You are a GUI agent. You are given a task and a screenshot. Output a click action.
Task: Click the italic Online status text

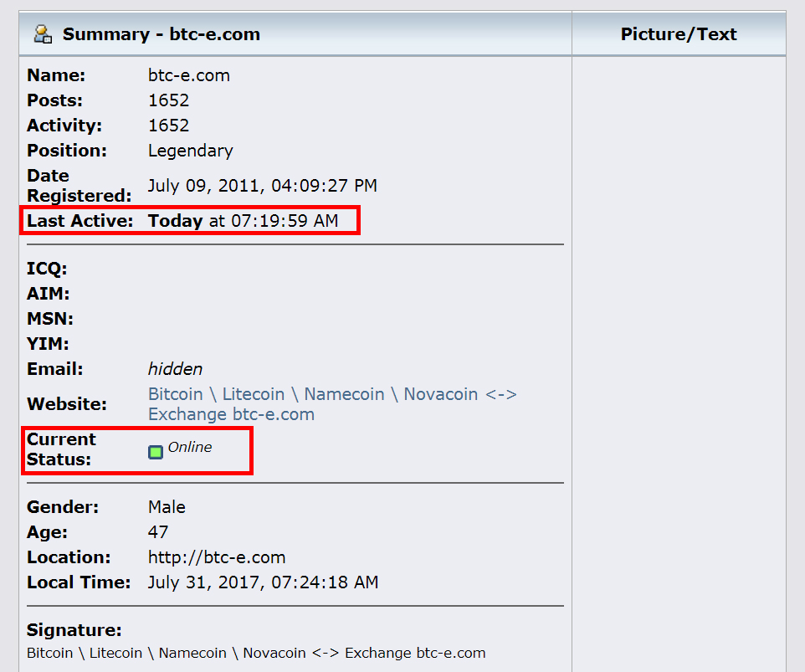click(190, 447)
